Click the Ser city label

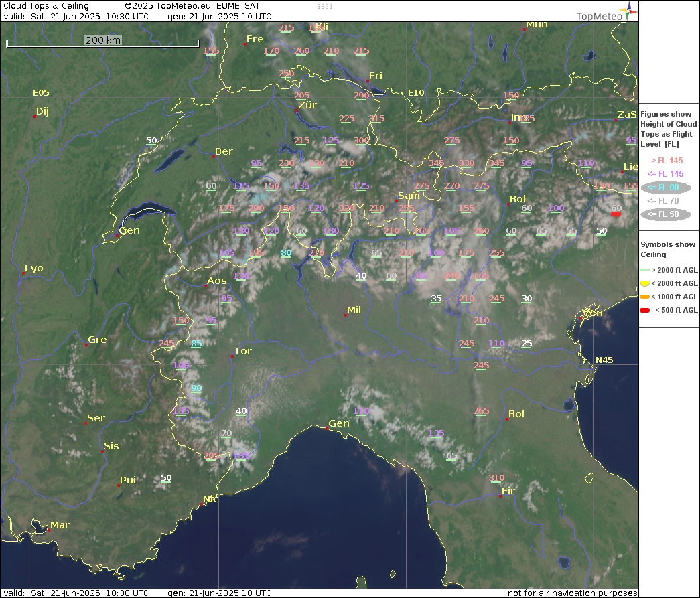[x=96, y=418]
